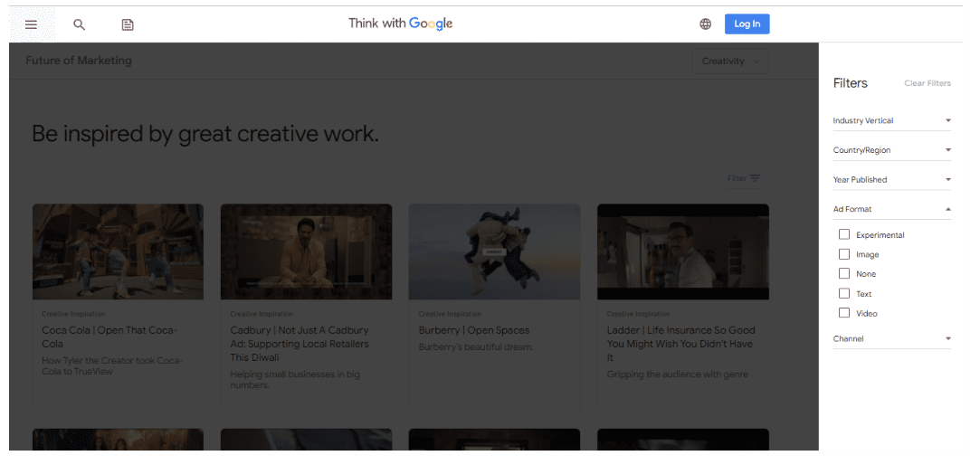Click the Filter icon button above cards
Screen dimensions: 980x465
pos(744,178)
